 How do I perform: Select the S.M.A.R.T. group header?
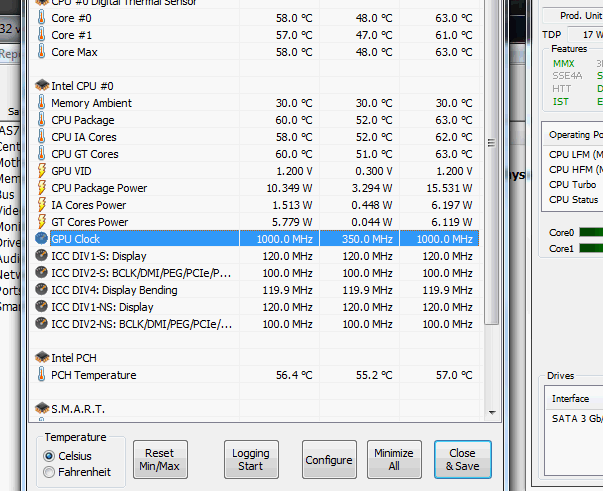(78, 409)
